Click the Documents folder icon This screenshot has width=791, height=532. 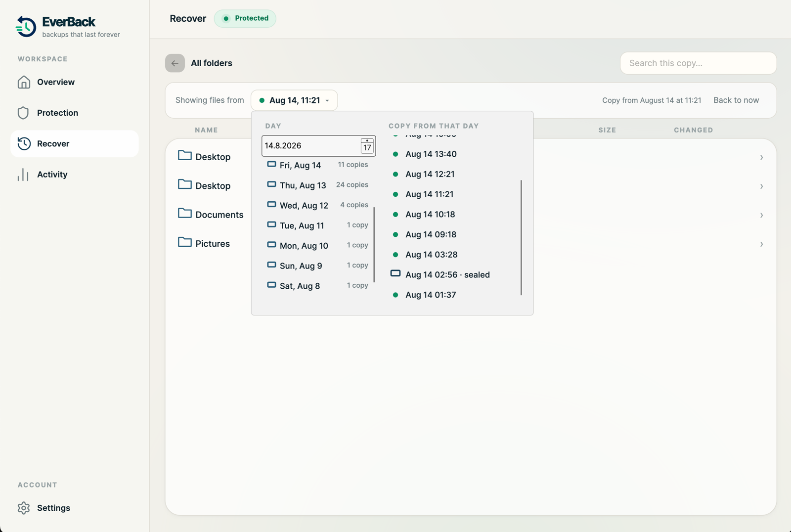[x=185, y=213]
